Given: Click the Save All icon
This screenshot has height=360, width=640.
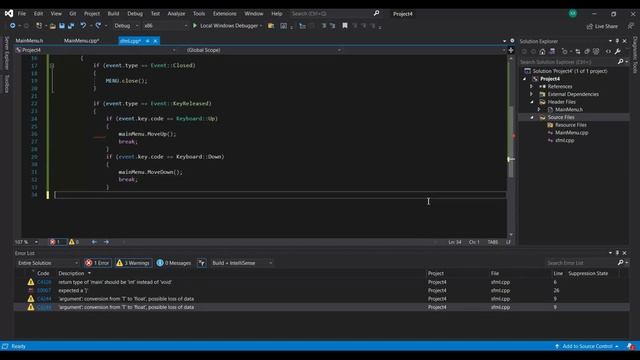Looking at the screenshot, I should pos(71,26).
